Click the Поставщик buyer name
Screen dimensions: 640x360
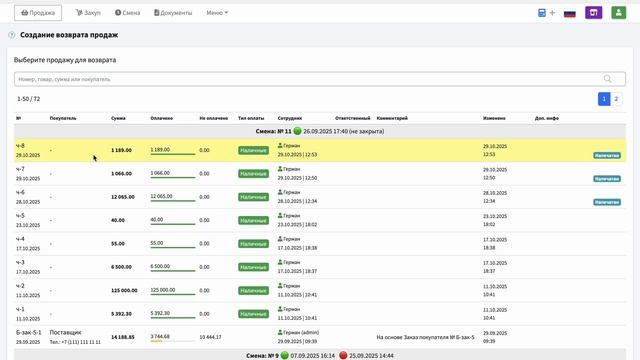(x=65, y=332)
